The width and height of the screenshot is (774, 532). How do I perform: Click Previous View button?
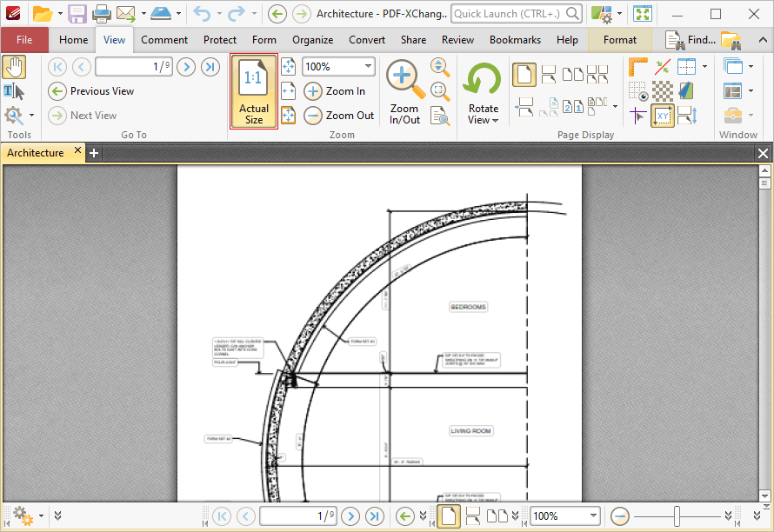pos(91,91)
